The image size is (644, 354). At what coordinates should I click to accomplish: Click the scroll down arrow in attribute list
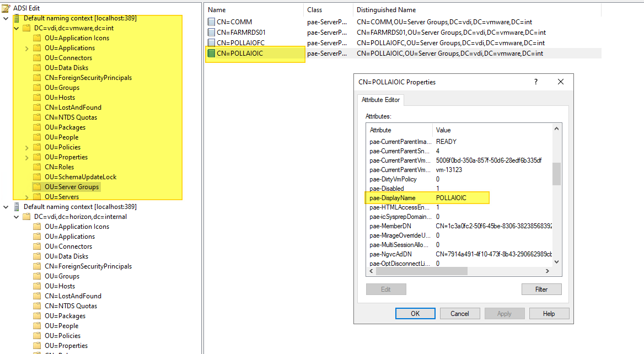pos(556,262)
